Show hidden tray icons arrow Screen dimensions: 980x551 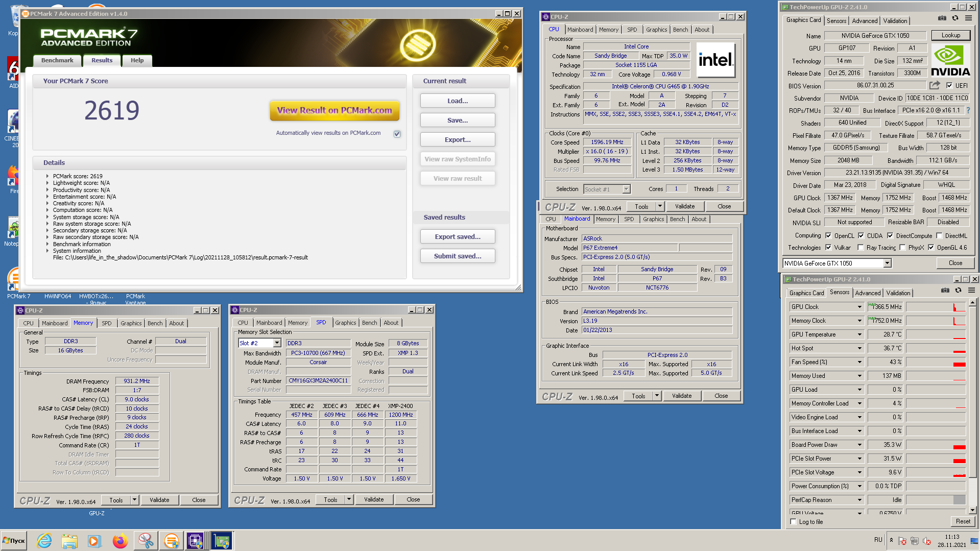click(891, 540)
